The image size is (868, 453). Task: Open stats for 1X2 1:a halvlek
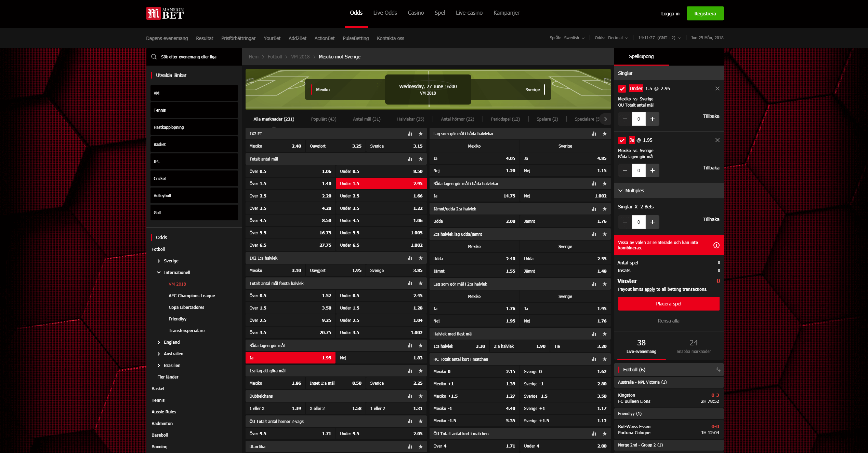[409, 258]
